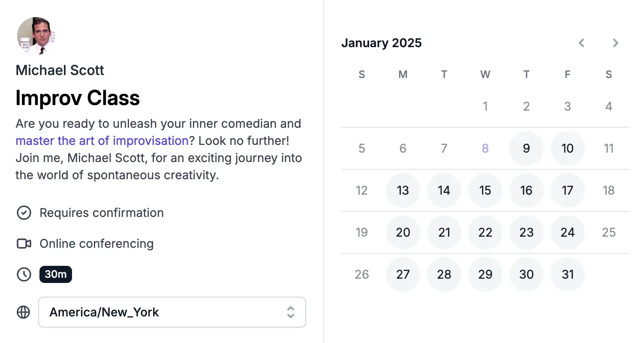Click the 30m duration badge
644x343 pixels.
tap(56, 274)
